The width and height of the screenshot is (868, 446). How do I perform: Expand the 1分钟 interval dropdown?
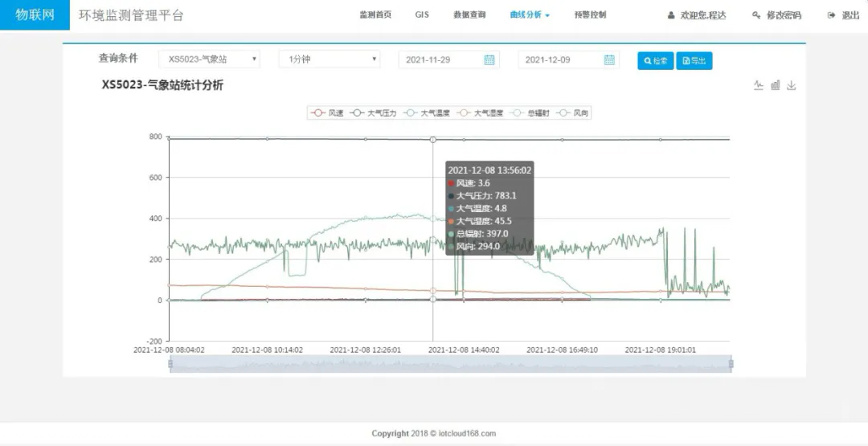(x=329, y=59)
